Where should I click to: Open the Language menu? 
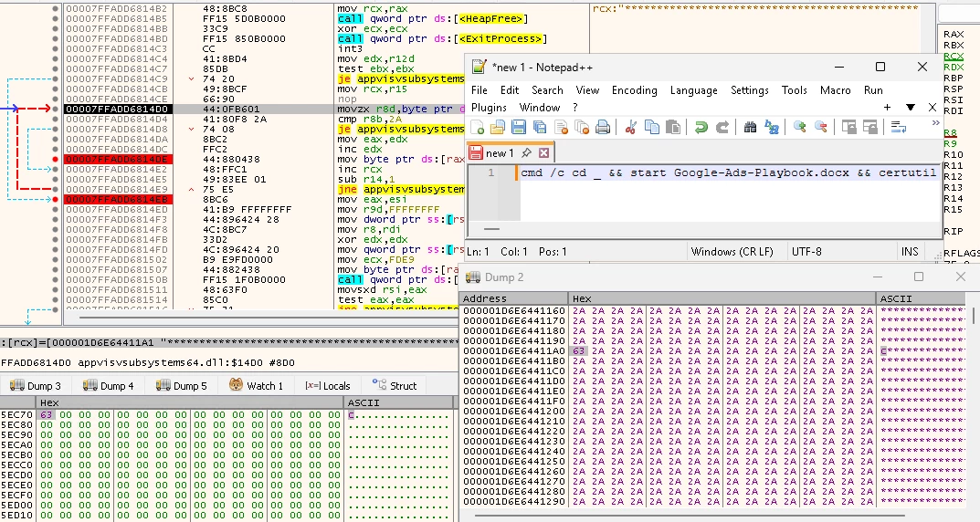click(x=694, y=90)
